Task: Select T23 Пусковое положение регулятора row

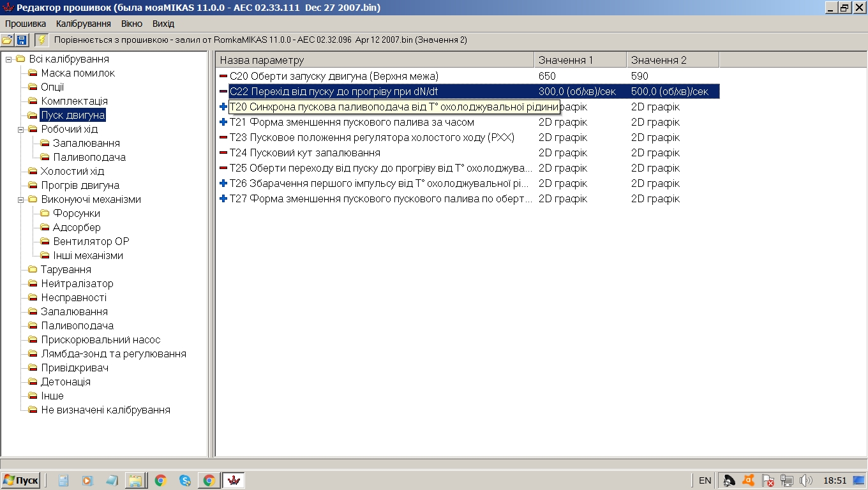Action: pyautogui.click(x=469, y=137)
